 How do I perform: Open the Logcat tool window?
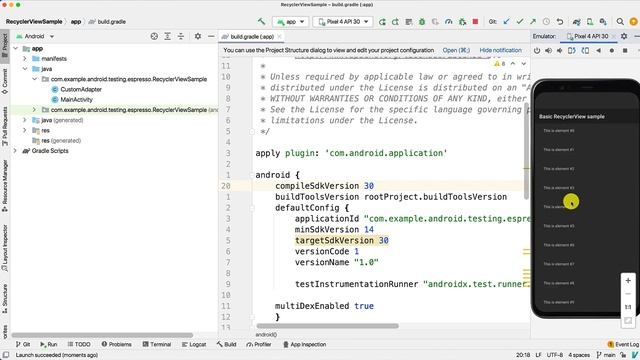point(194,344)
